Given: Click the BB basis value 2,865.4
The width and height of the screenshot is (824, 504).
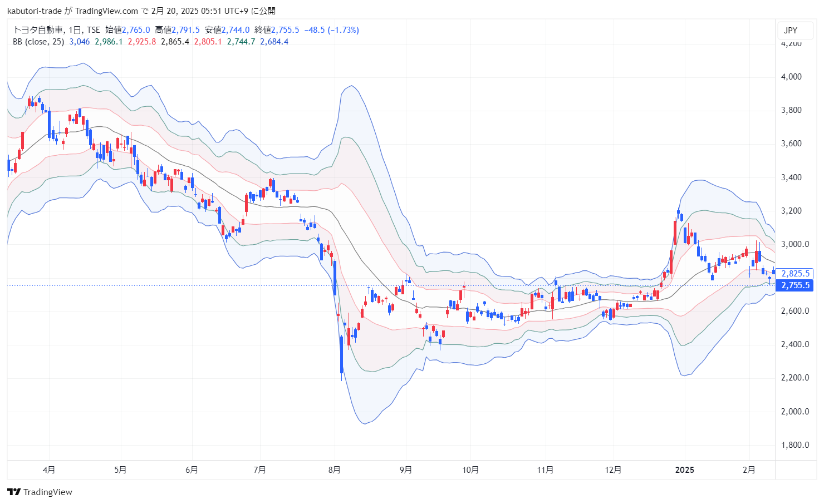Looking at the screenshot, I should click(x=175, y=42).
